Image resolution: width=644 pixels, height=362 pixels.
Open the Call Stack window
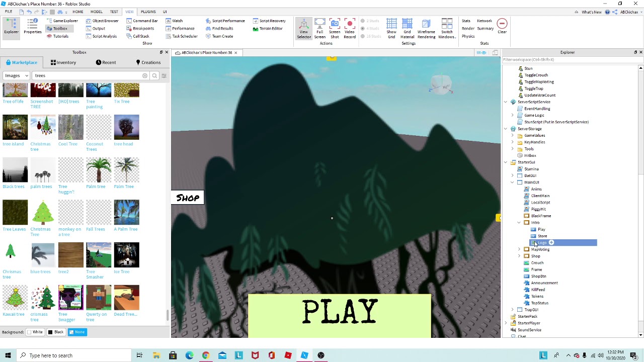137,36
